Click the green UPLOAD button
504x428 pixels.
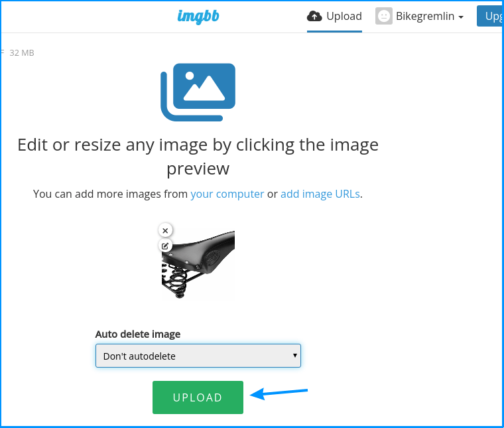198,397
